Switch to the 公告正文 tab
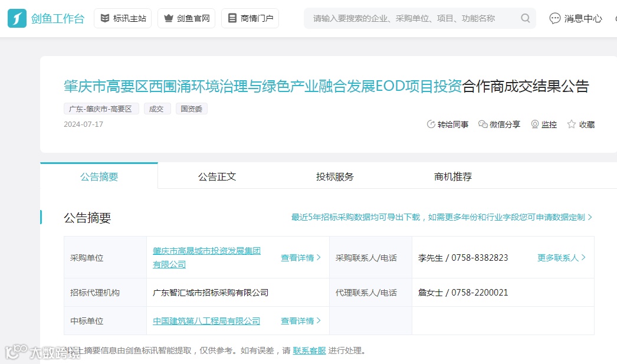 [217, 176]
